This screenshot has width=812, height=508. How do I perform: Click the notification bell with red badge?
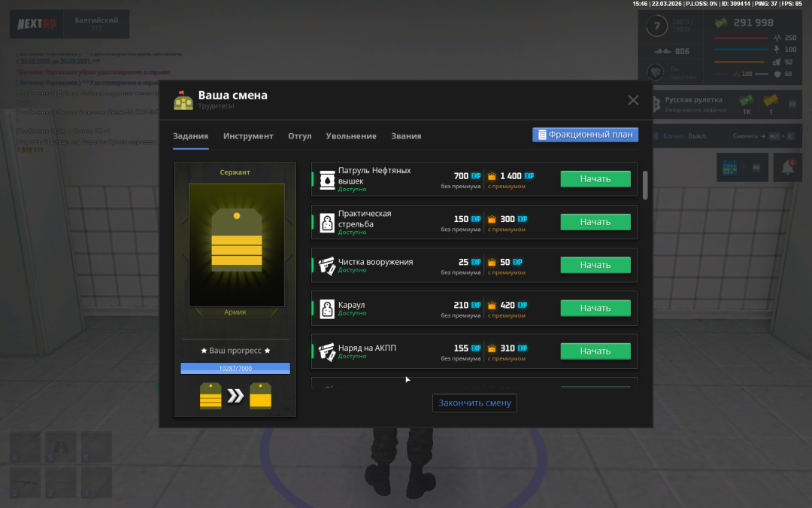tap(788, 167)
